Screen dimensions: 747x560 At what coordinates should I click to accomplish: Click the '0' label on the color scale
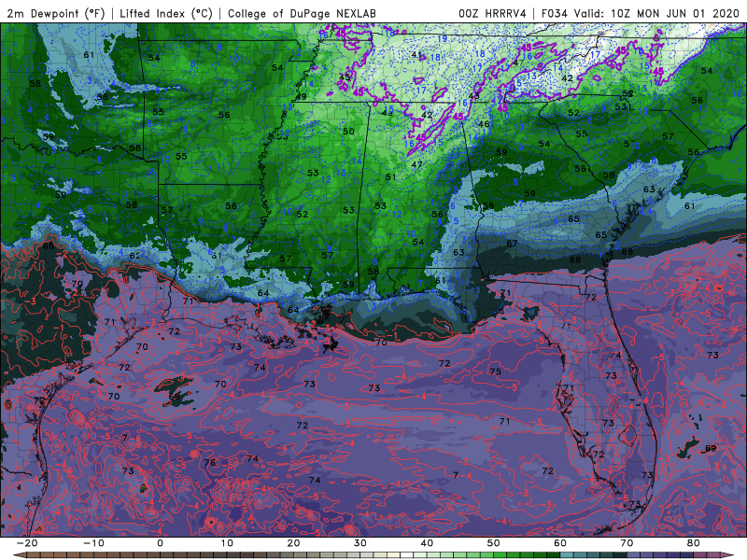pyautogui.click(x=160, y=543)
